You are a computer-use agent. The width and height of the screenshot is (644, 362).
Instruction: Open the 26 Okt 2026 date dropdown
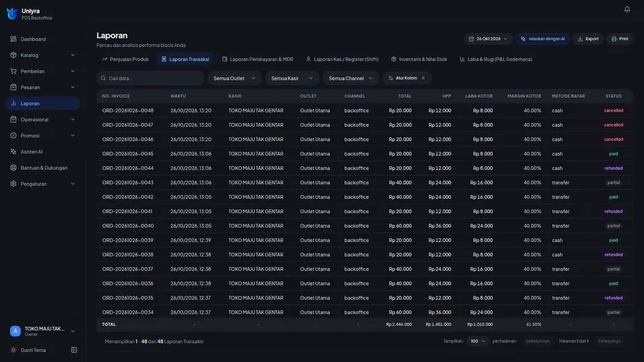[x=488, y=39]
